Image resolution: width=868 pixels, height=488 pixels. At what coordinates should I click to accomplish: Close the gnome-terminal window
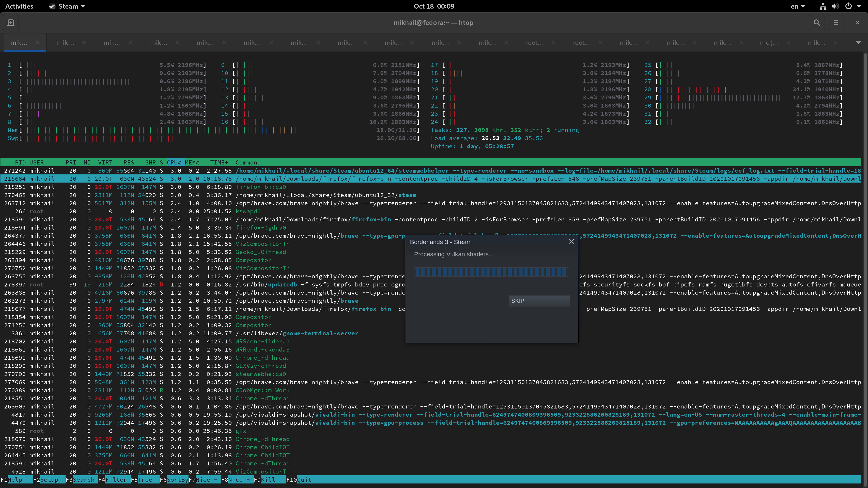pos(858,23)
